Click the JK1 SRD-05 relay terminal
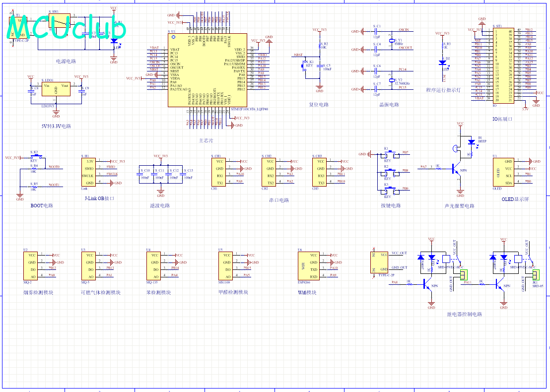 tap(536, 275)
